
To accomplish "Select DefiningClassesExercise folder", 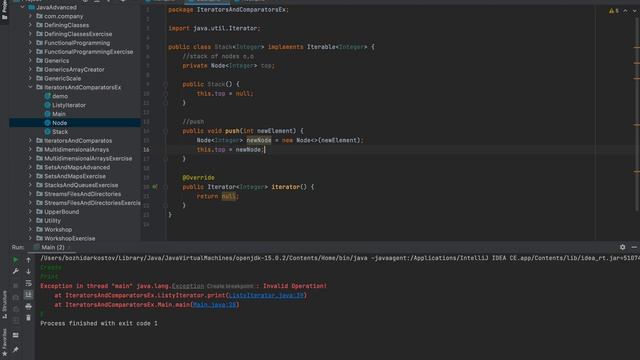I will coord(78,34).
